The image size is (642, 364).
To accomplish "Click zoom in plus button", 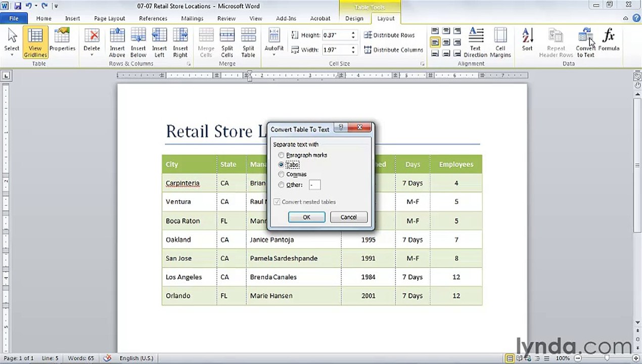I will (636, 358).
